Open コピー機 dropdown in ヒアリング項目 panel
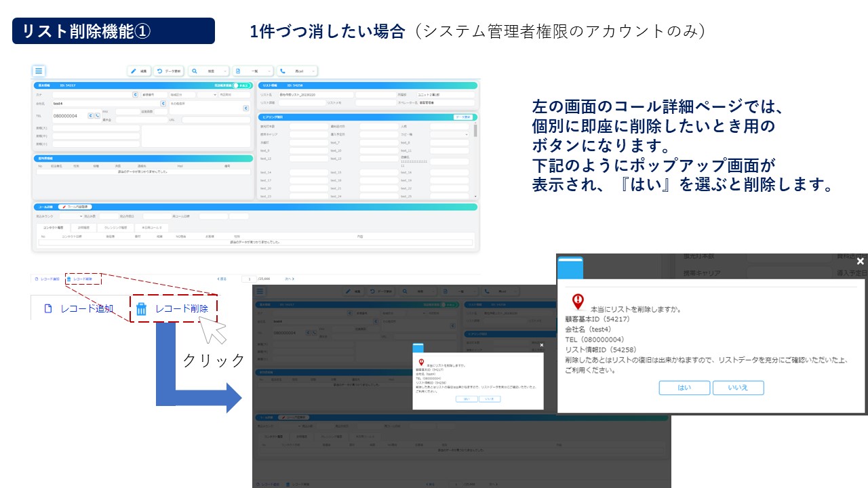This screenshot has width=868, height=488. point(449,134)
